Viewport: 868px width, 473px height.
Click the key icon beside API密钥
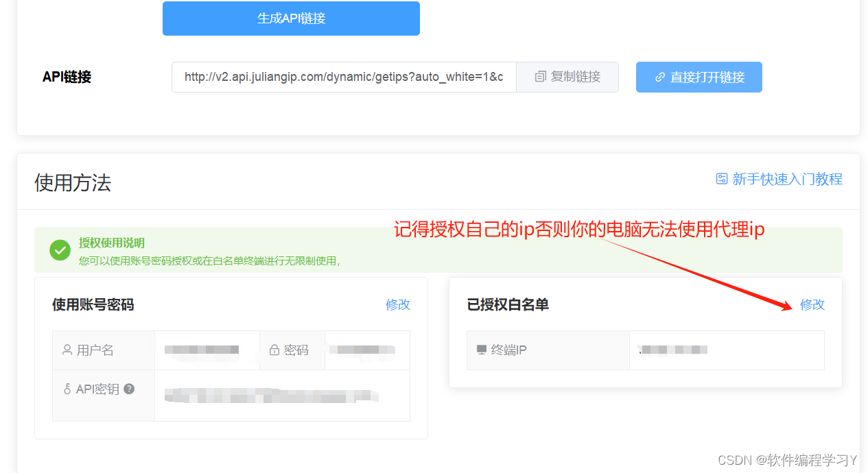tap(67, 389)
